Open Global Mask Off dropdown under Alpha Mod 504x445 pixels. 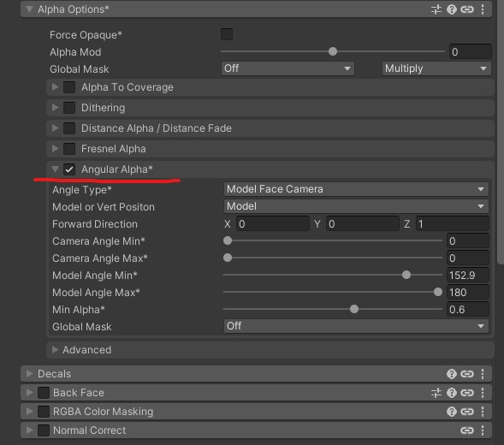(288, 68)
